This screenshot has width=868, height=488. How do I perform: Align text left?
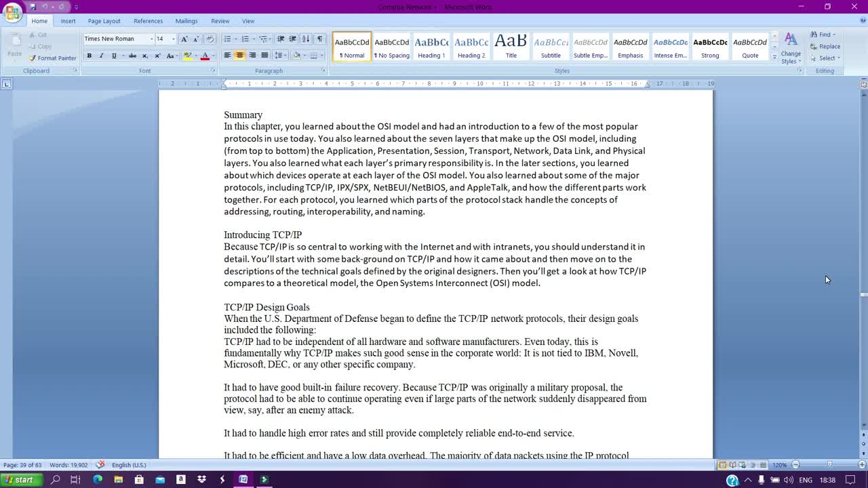(x=227, y=56)
